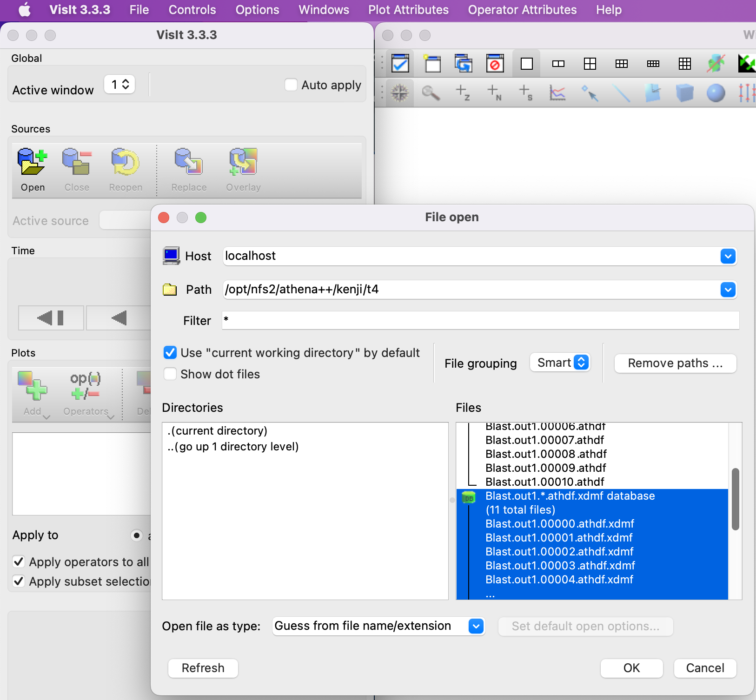Image resolution: width=756 pixels, height=700 pixels.
Task: Select the 2x4 window layout icon
Action: coord(653,64)
